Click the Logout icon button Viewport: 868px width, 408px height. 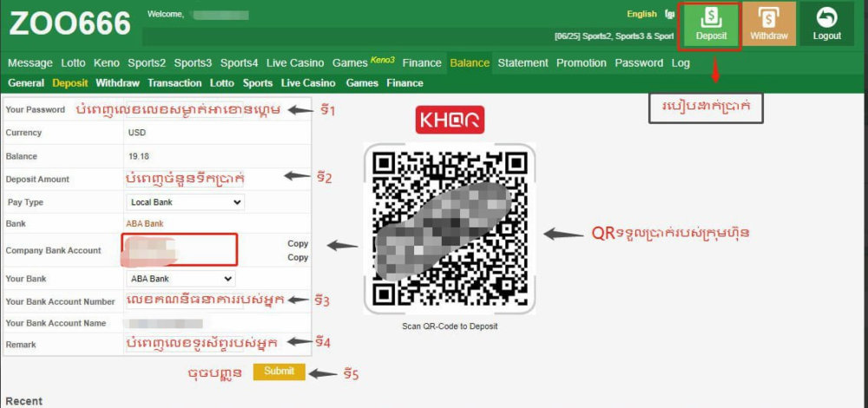826,24
